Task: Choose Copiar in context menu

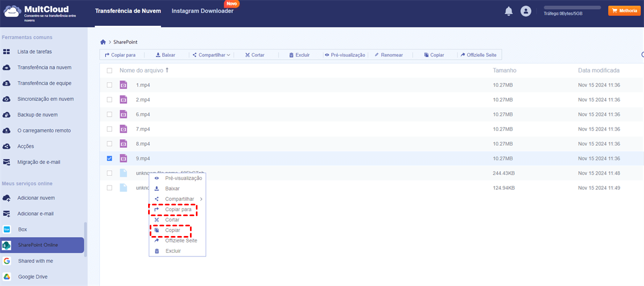Action: click(177, 230)
